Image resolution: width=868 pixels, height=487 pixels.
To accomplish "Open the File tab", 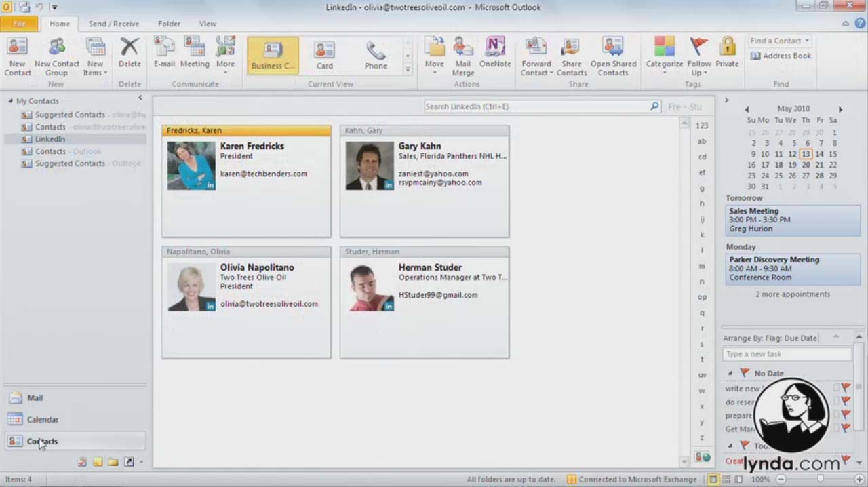I will [19, 24].
